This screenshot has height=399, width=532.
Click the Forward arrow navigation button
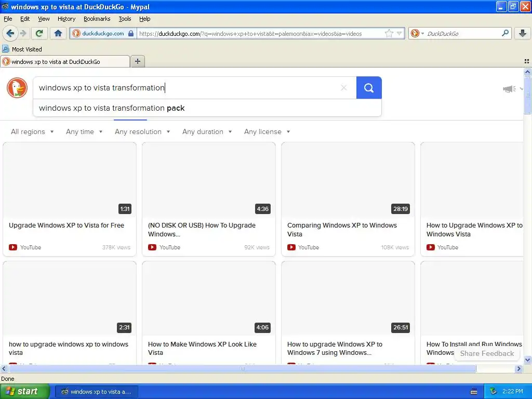pos(23,33)
